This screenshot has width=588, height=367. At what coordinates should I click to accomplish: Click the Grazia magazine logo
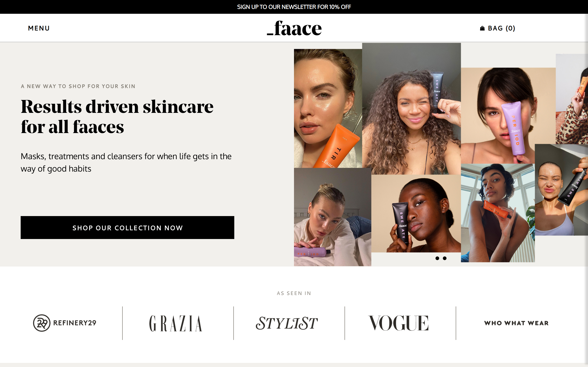point(176,323)
